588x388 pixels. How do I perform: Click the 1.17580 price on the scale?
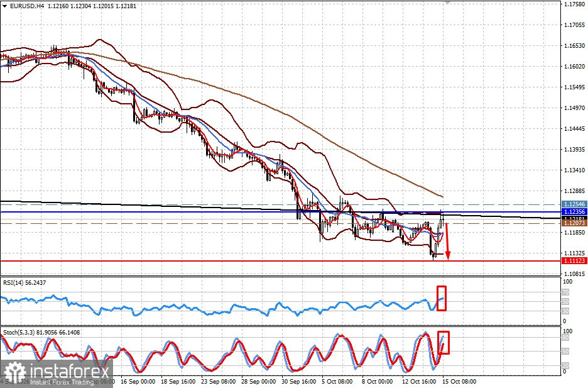575,4
